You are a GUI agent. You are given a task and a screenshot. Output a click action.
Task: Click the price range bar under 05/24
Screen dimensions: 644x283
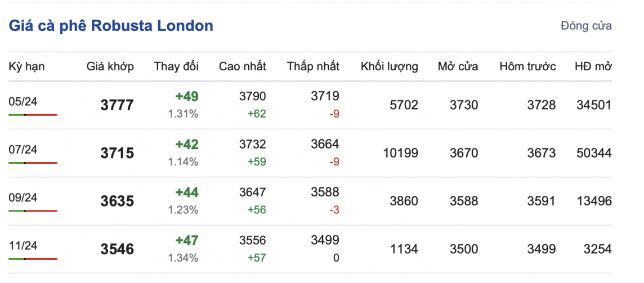point(33,115)
